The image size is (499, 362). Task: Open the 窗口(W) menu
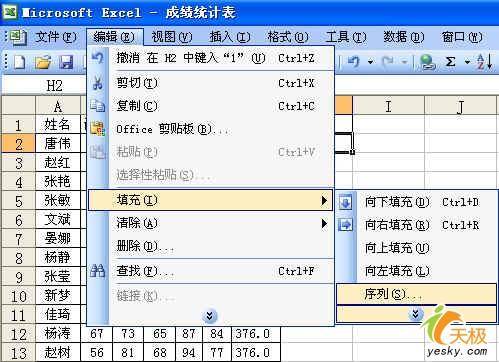pos(462,37)
